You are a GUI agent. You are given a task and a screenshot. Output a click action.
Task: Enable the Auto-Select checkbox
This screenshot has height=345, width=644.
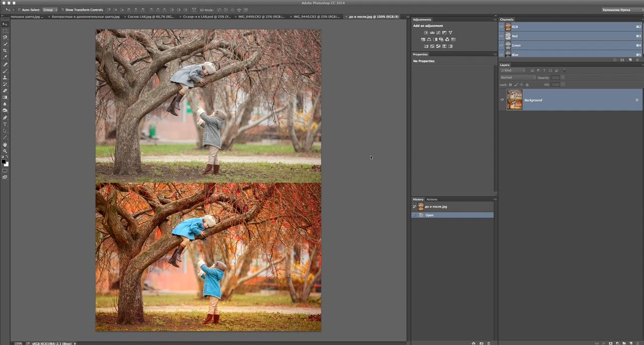tap(19, 10)
